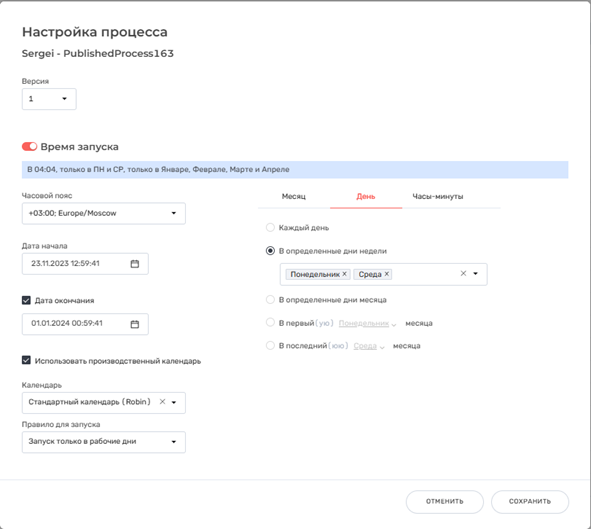Select В определенные дни месяца option
This screenshot has height=529, width=591.
coord(270,300)
